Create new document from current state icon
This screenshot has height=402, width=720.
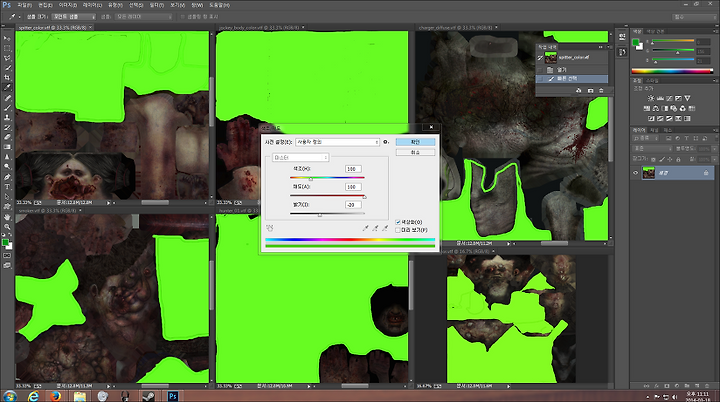[579, 91]
